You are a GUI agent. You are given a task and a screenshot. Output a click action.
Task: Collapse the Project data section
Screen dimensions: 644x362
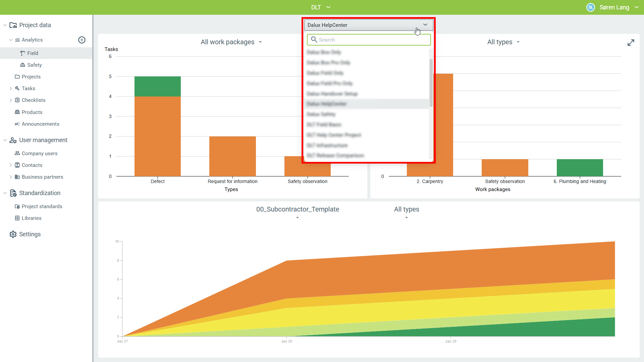5,25
